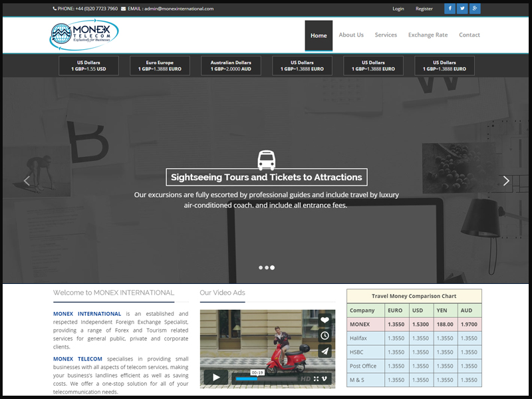Image resolution: width=532 pixels, height=399 pixels.
Task: Advance to the next carousel slide
Action: [506, 180]
